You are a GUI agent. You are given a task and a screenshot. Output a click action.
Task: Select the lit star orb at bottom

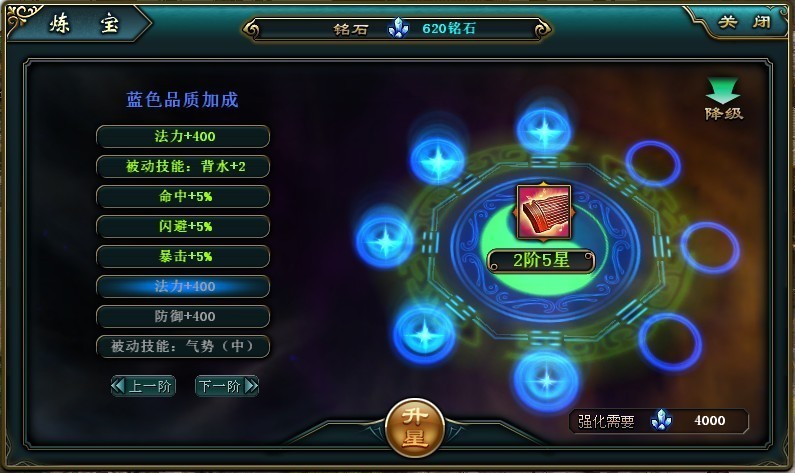tap(546, 379)
